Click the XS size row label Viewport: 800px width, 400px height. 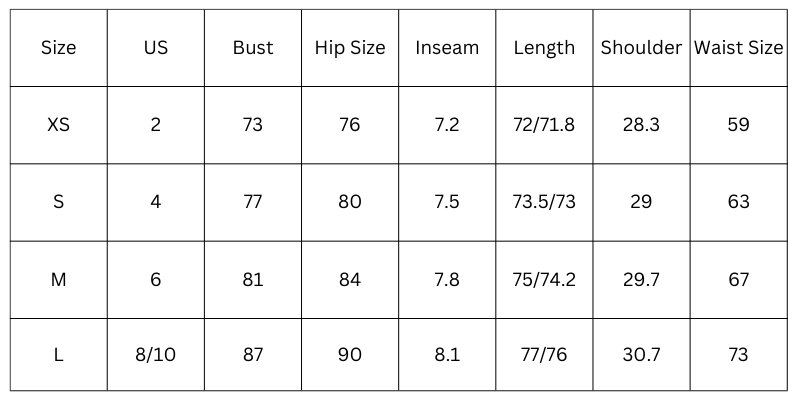click(x=58, y=125)
